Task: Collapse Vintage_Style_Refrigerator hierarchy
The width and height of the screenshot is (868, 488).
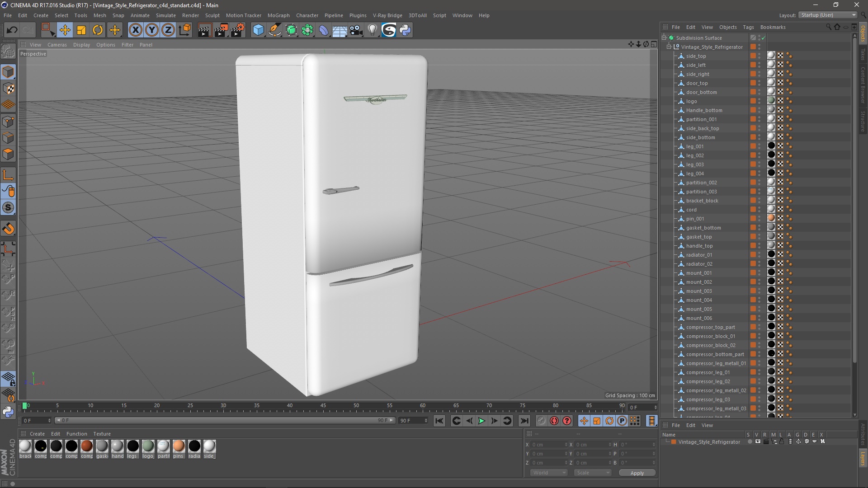Action: tap(669, 47)
